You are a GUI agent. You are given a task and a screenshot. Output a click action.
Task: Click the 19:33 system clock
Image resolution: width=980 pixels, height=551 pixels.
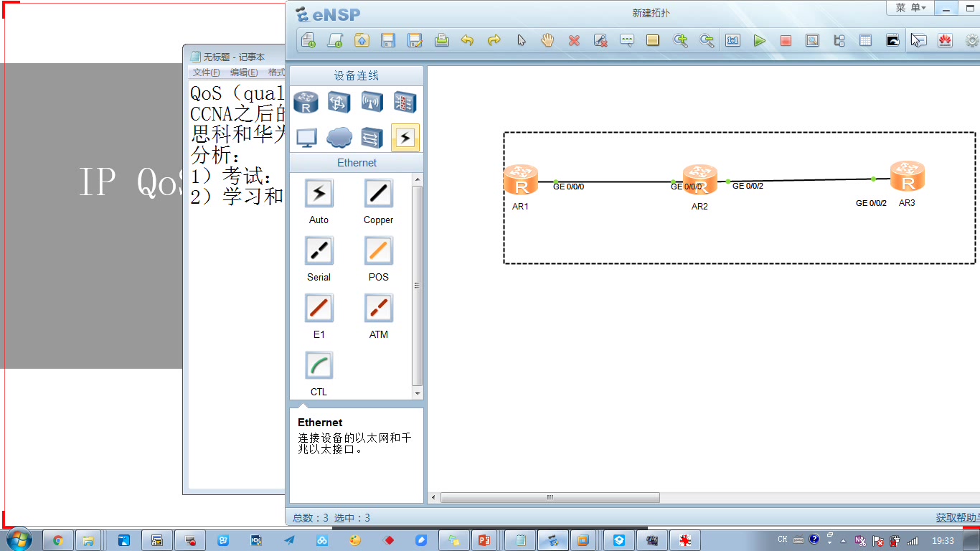coord(943,540)
